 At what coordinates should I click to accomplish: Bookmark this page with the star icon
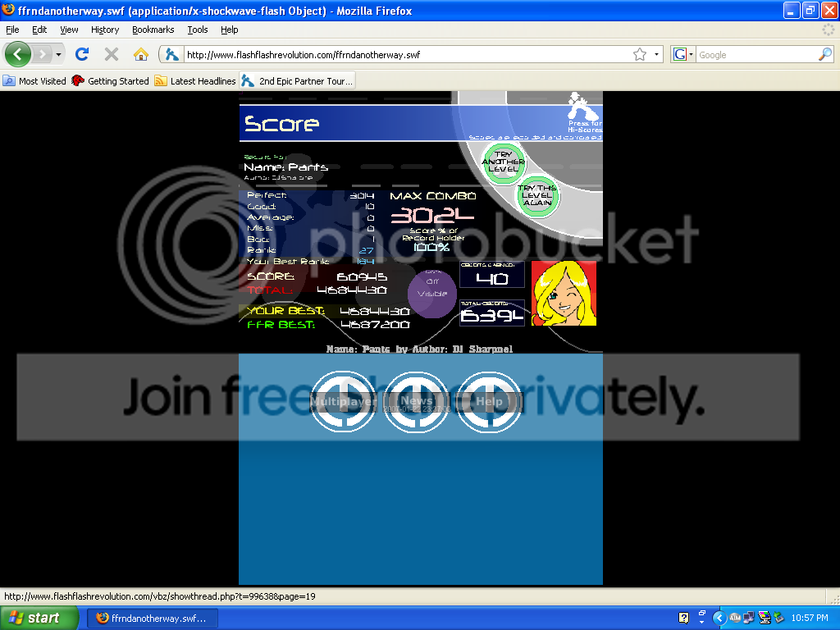pos(639,55)
